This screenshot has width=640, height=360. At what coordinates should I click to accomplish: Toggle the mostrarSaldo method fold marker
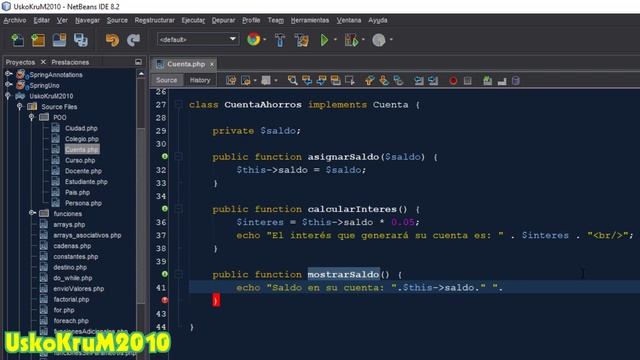pyautogui.click(x=178, y=274)
